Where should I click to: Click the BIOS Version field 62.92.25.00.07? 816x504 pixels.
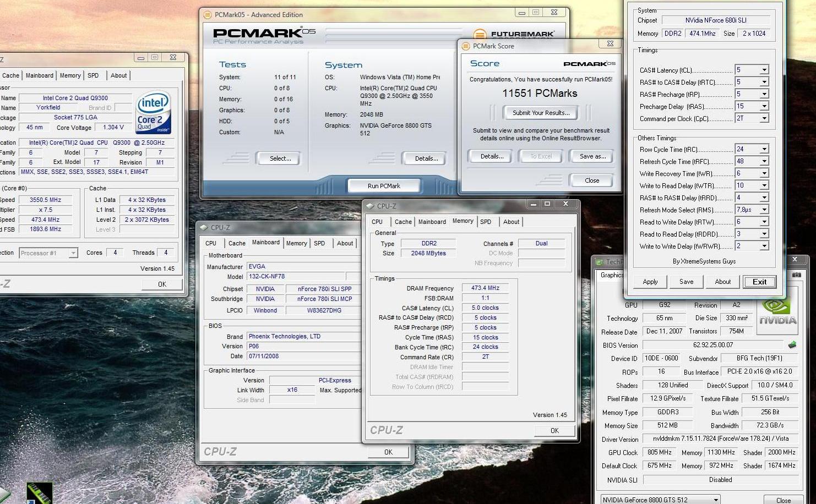click(x=712, y=346)
